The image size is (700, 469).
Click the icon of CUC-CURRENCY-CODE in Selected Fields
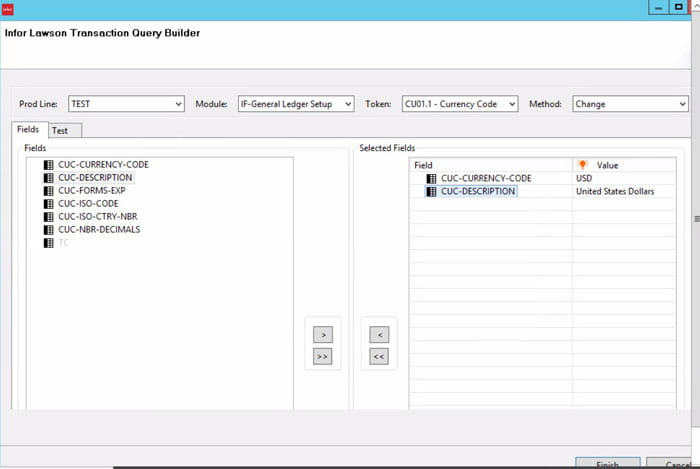tap(431, 178)
